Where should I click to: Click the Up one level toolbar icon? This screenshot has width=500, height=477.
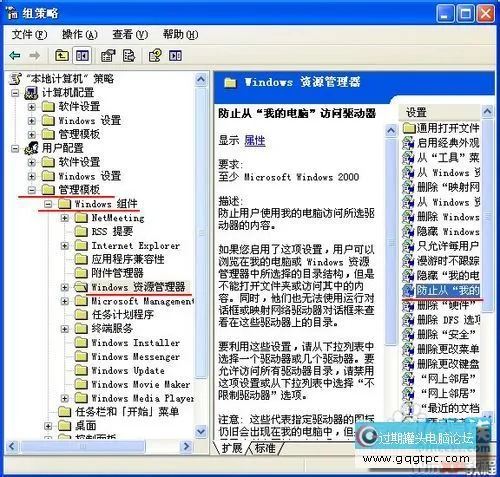tap(62, 55)
